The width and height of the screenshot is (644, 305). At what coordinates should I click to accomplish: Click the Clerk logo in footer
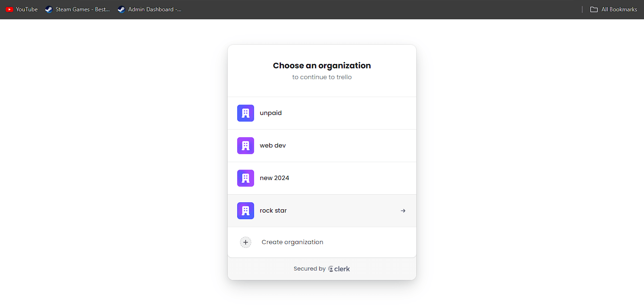pyautogui.click(x=339, y=269)
